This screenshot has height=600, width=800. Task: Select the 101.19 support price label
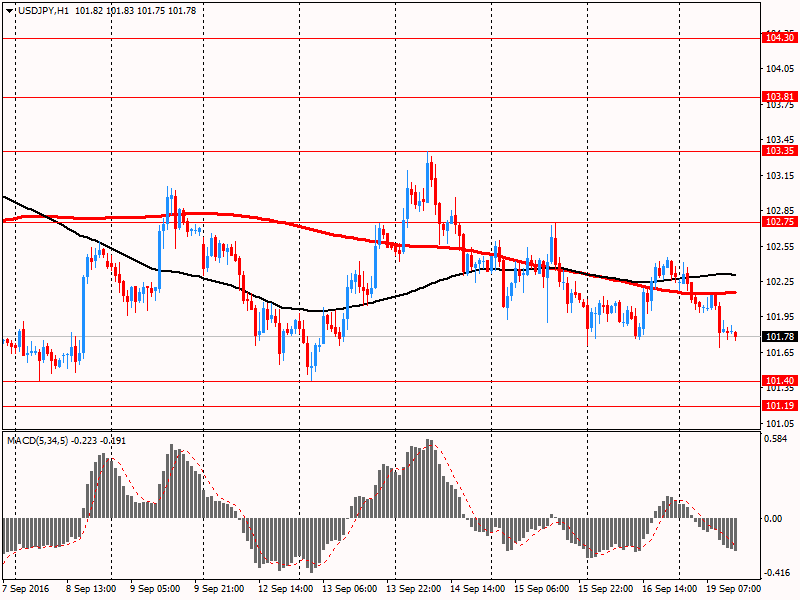tap(780, 406)
